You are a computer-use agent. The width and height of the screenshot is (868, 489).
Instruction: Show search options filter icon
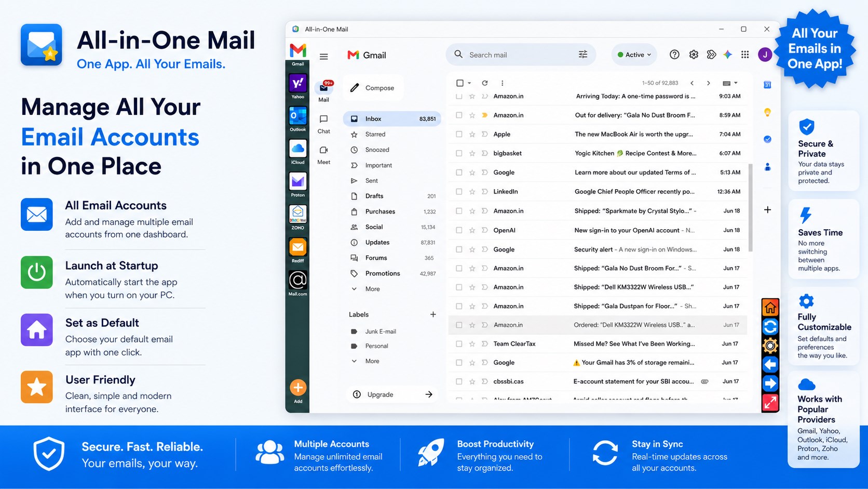point(583,55)
